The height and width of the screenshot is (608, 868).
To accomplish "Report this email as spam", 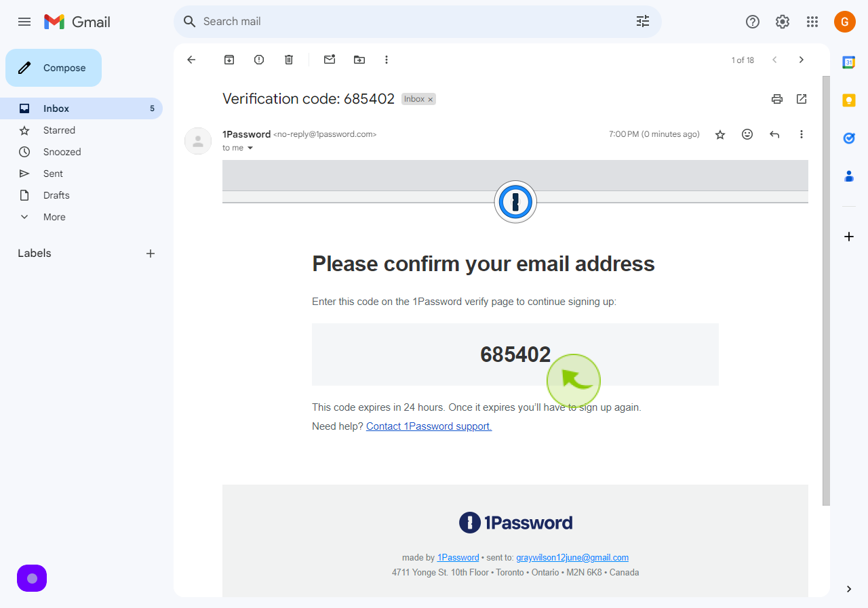I will 259,60.
